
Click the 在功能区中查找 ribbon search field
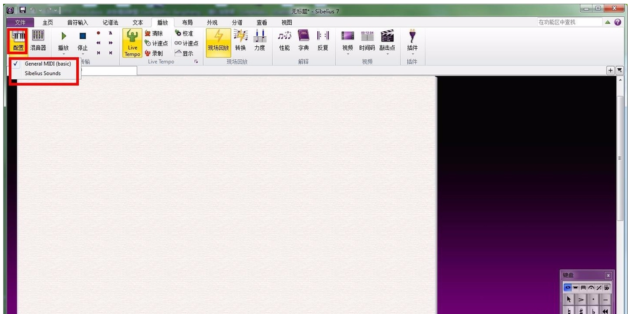tap(569, 22)
